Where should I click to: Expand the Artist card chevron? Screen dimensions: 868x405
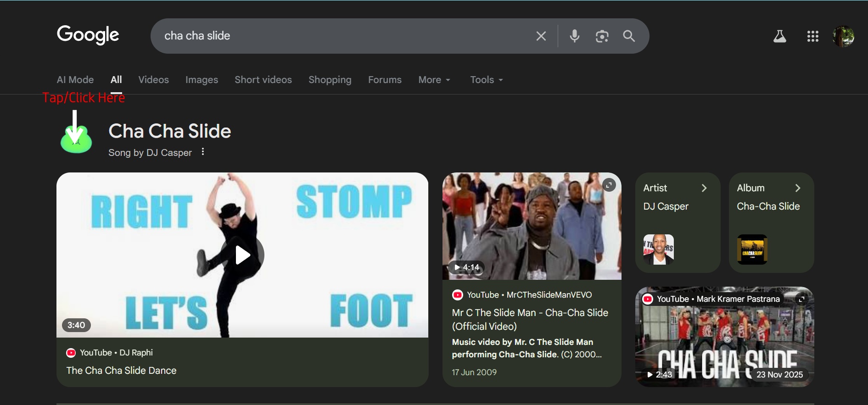(x=704, y=188)
